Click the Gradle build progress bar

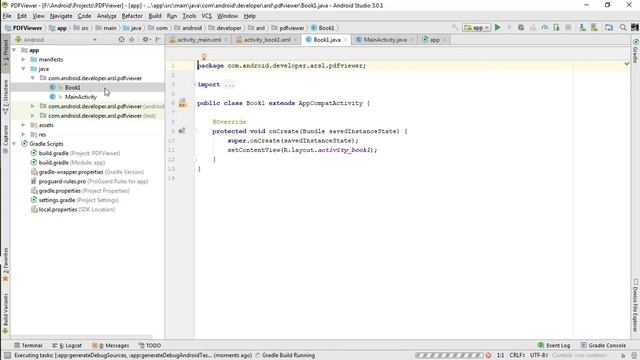coord(449,356)
